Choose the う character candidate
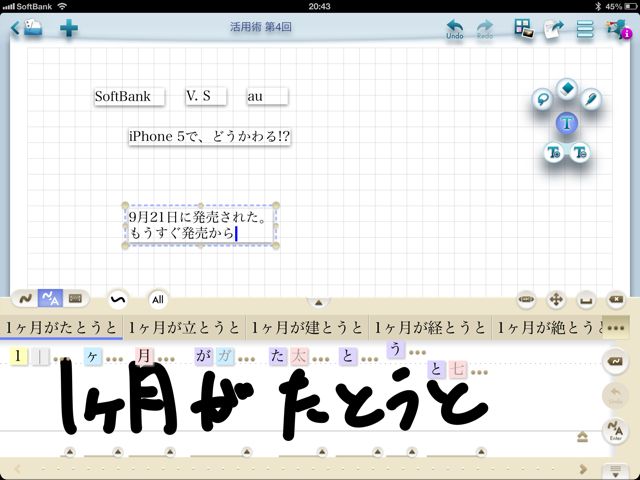The width and height of the screenshot is (640, 480). 395,349
